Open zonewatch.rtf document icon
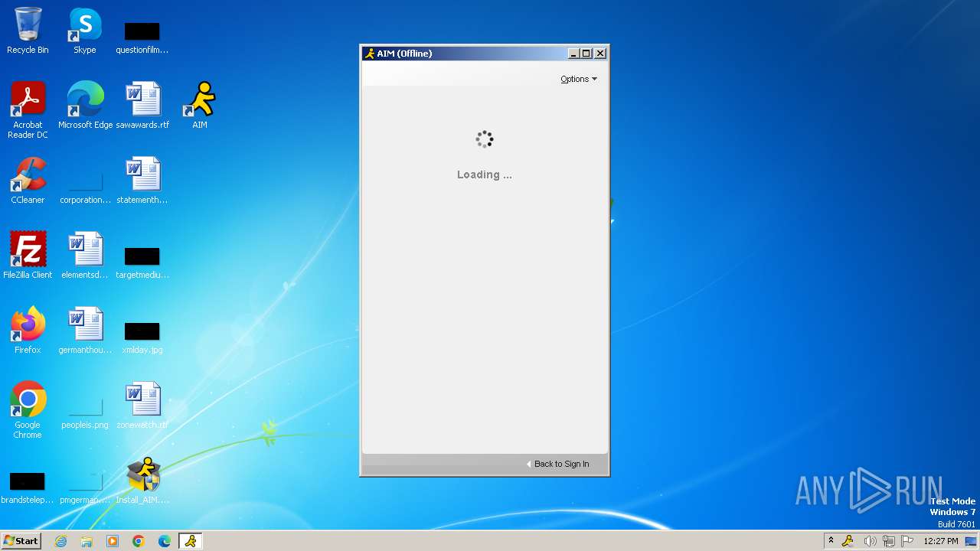 (142, 406)
